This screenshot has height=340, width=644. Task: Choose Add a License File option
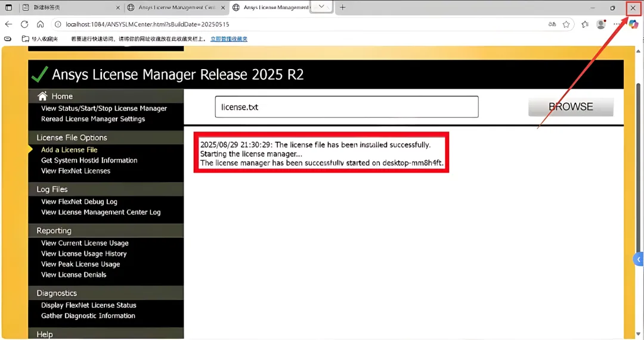69,149
